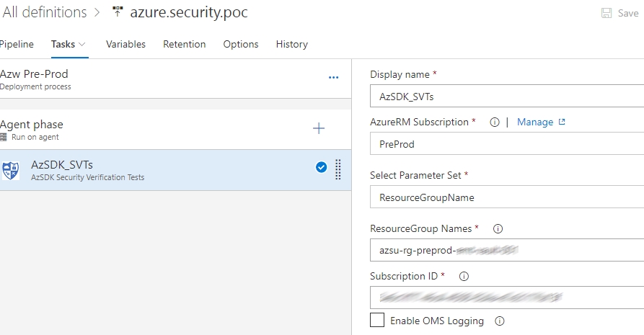This screenshot has width=644, height=335.
Task: Click the external link icon next to Manage
Action: coord(562,122)
